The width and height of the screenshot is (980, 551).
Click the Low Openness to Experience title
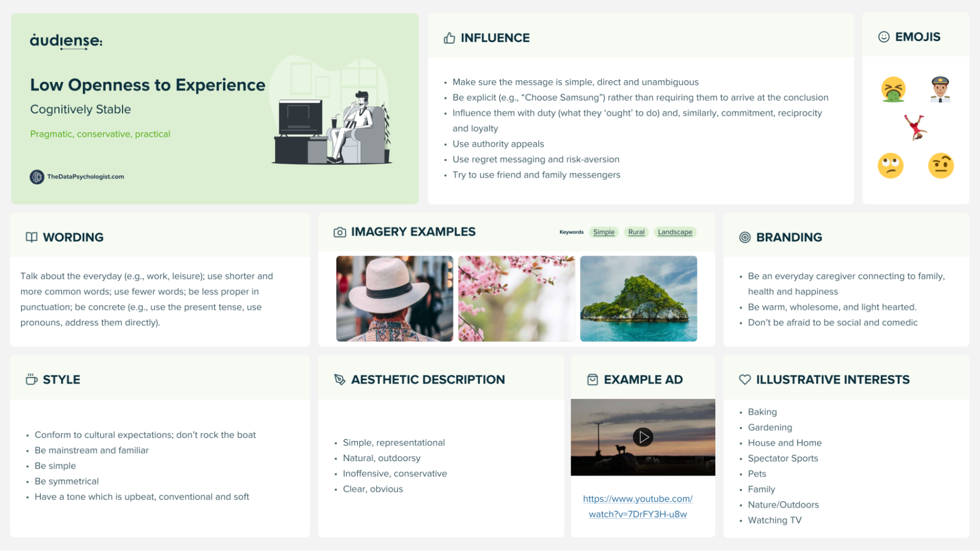click(148, 85)
